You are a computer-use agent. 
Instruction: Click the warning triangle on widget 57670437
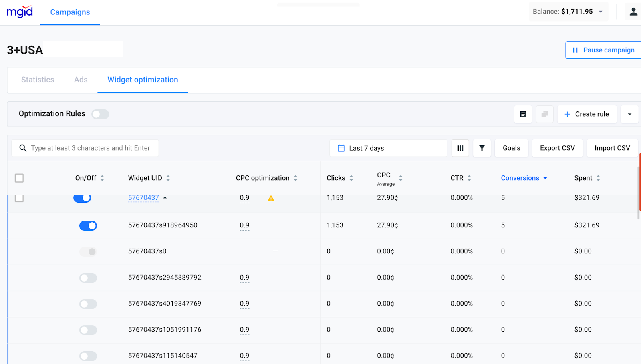coord(271,198)
